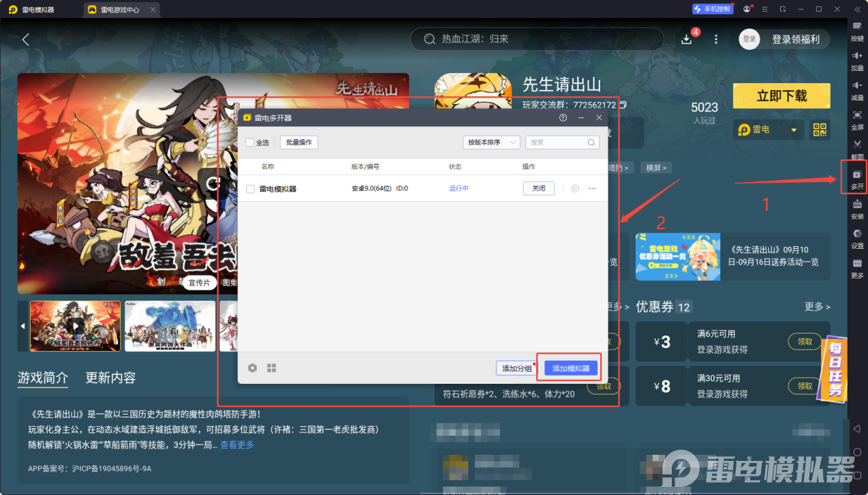Click the QR code icon
This screenshot has height=495, width=868.
pos(820,130)
